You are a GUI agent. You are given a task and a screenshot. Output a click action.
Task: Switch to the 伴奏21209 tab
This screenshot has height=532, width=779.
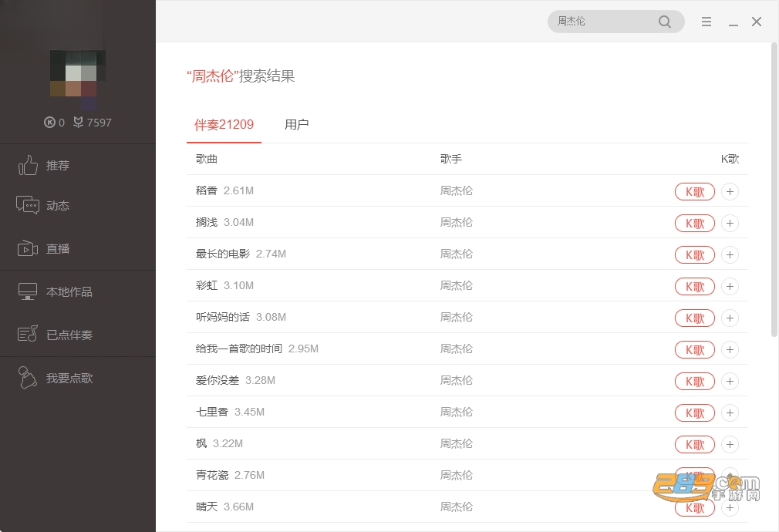click(x=224, y=124)
